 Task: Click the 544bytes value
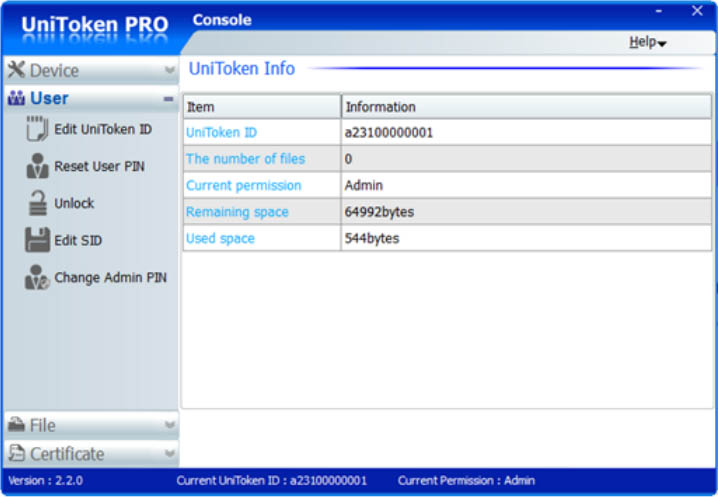pyautogui.click(x=372, y=239)
